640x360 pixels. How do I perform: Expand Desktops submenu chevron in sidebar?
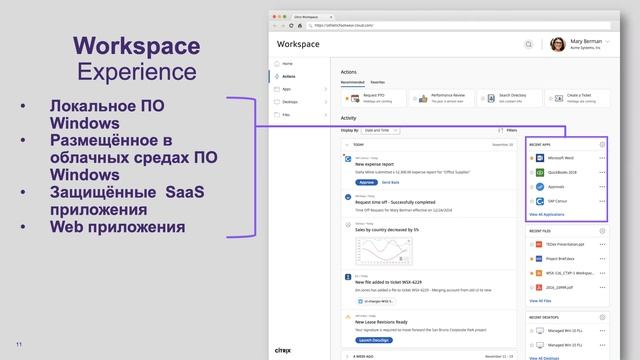(x=325, y=102)
